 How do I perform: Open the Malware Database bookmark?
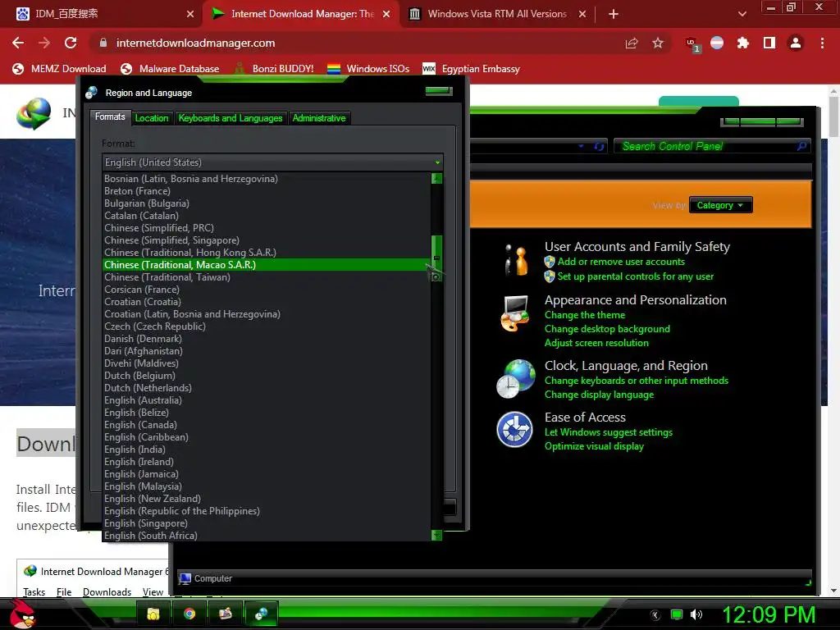[x=171, y=69]
